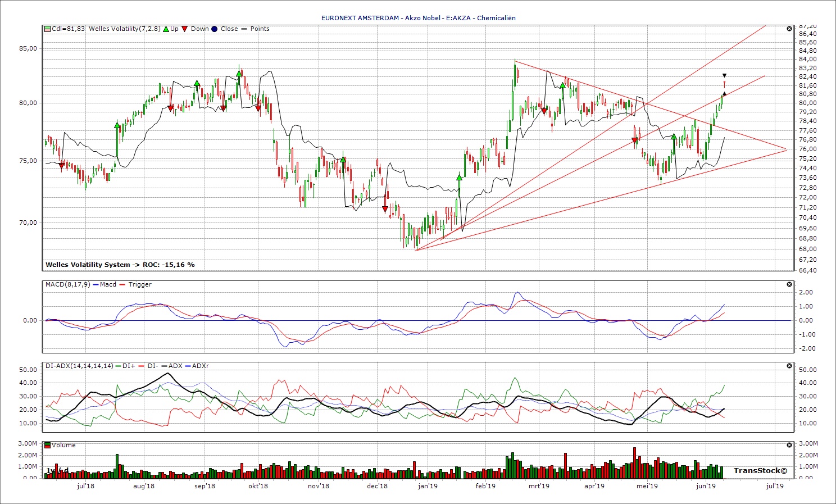
Task: Click the dec'18 date axis label
Action: point(377,486)
